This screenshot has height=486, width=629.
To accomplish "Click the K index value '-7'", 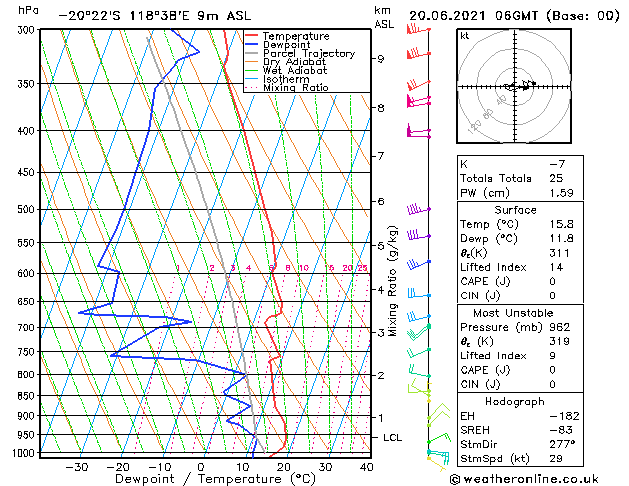I will point(557,164).
